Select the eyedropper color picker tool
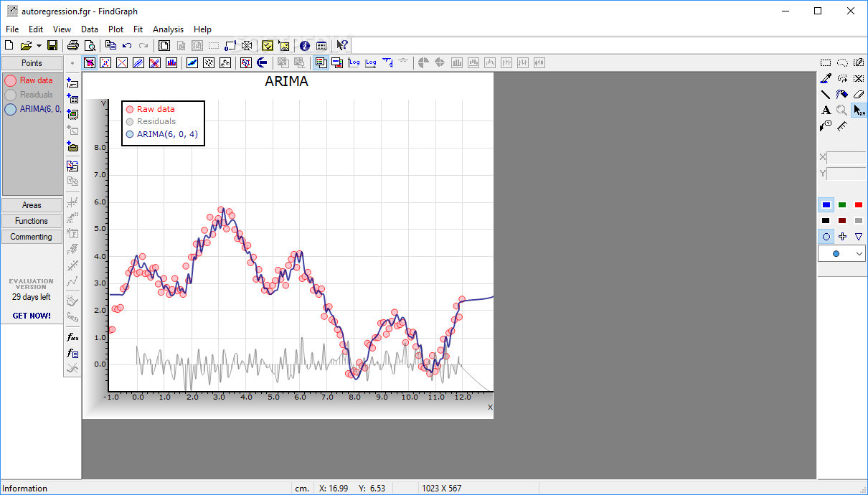This screenshot has height=495, width=868. pos(826,78)
